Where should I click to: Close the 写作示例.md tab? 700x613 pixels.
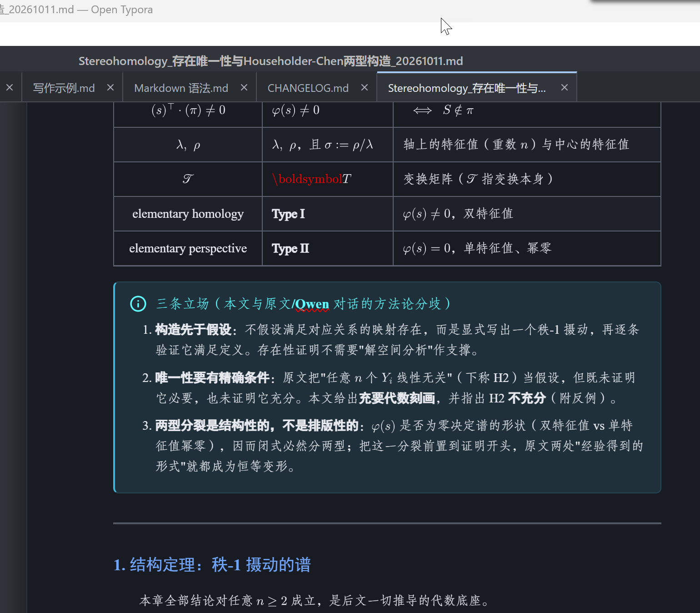(x=110, y=87)
